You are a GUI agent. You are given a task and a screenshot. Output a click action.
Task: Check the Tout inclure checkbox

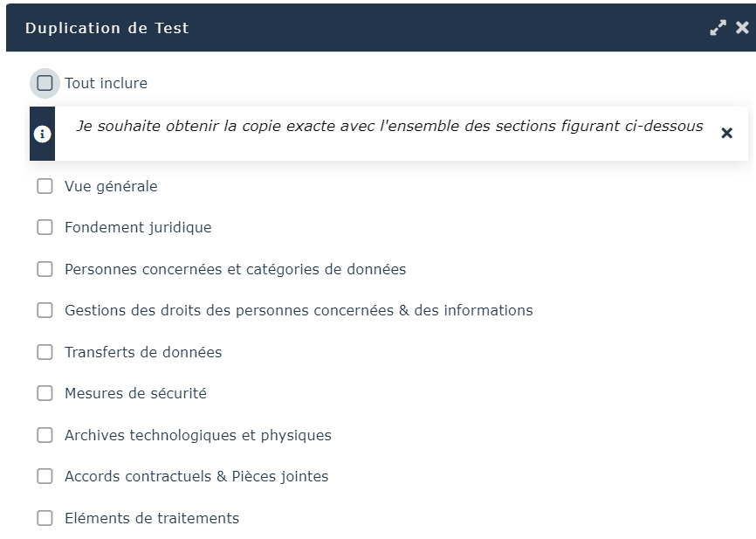point(45,84)
